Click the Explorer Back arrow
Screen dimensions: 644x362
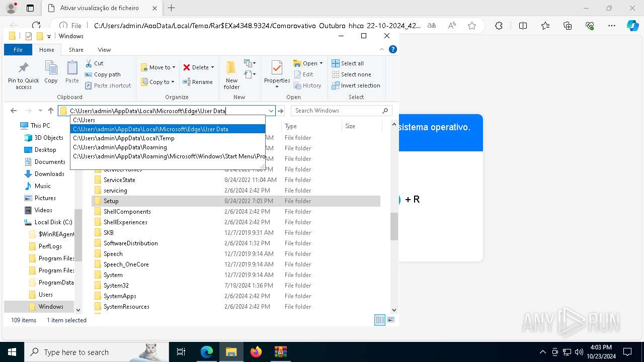pos(14,111)
